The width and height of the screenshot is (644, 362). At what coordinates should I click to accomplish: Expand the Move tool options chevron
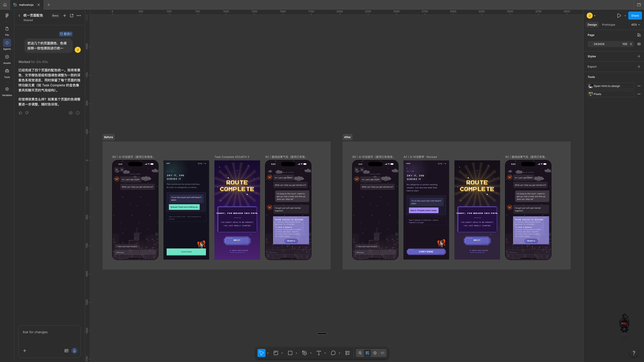pyautogui.click(x=268, y=353)
